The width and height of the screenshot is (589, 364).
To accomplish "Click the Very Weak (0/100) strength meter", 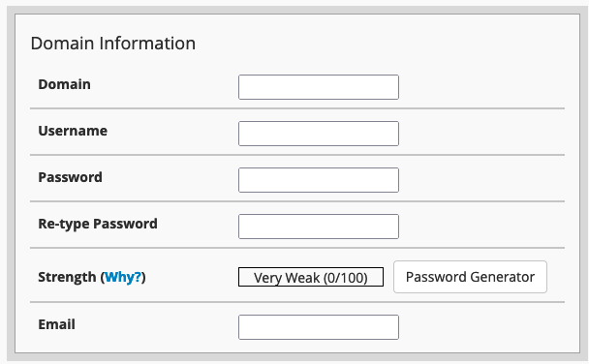I will (x=311, y=277).
